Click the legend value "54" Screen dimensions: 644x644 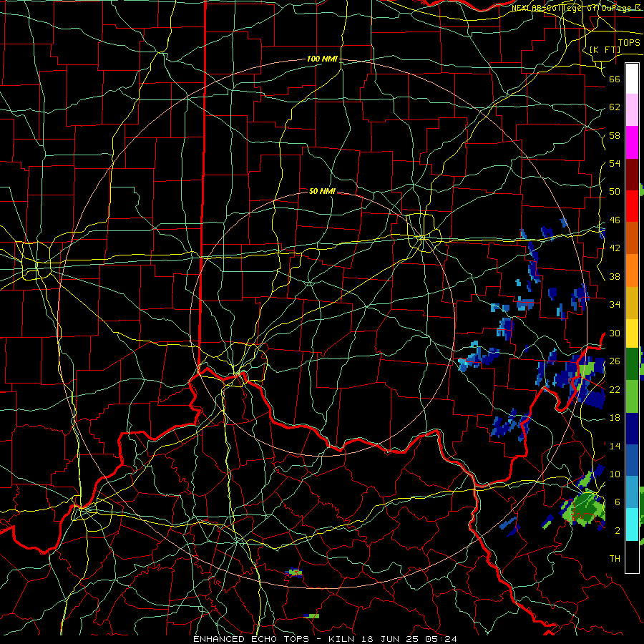point(615,163)
